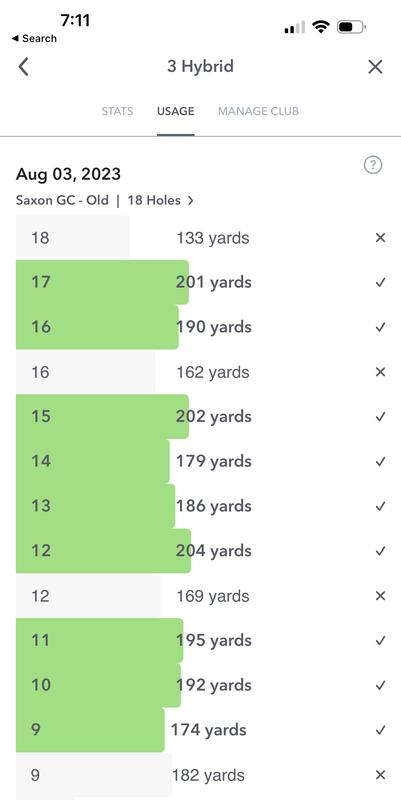Screen dimensions: 401x800
Task: Toggle the checkmark beside 174 yards
Action: (x=380, y=730)
